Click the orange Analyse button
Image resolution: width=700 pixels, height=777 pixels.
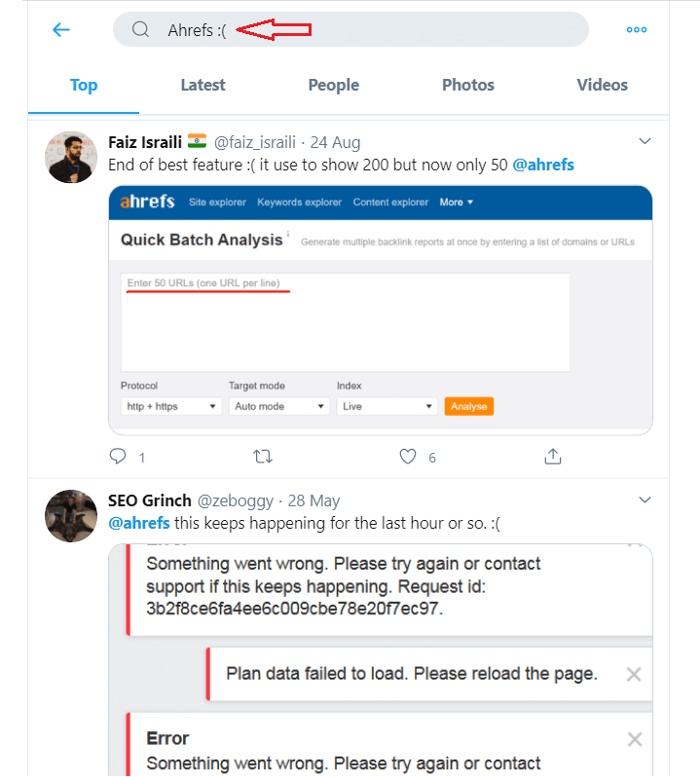click(x=468, y=406)
